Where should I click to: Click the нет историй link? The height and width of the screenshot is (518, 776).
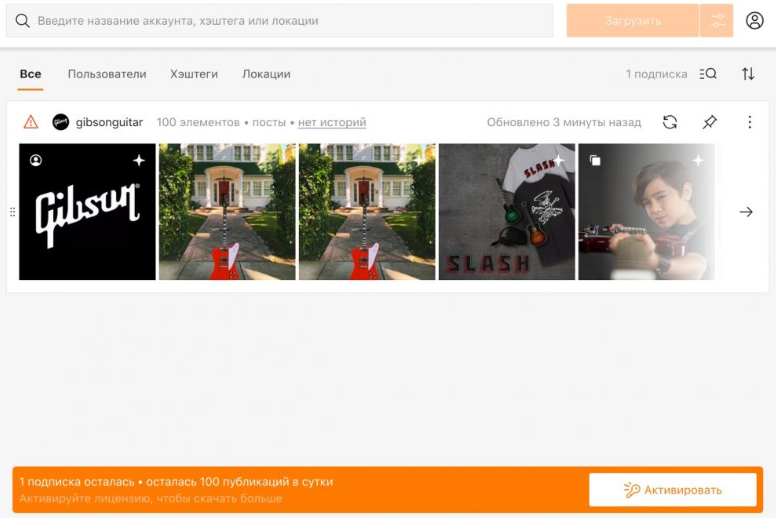tap(332, 122)
